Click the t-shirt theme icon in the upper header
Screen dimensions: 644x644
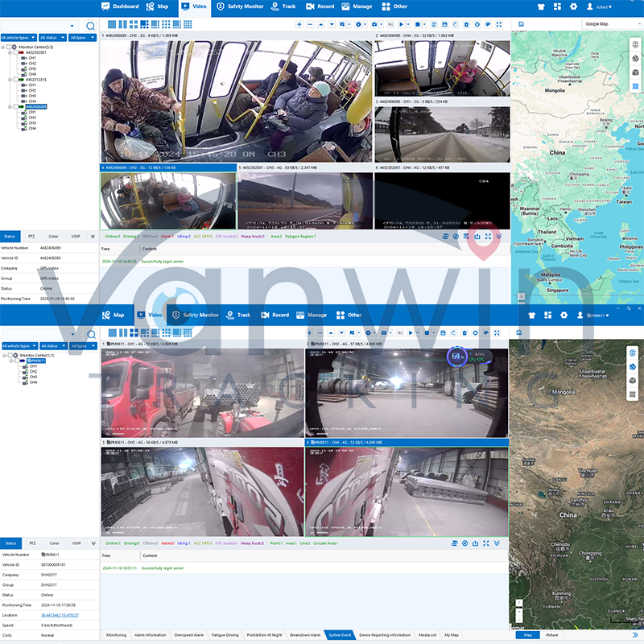click(x=543, y=6)
